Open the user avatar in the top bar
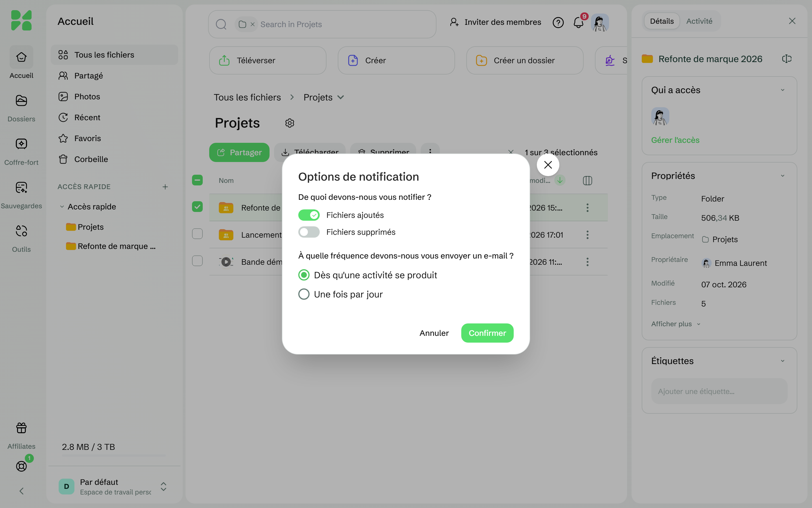 click(x=600, y=23)
